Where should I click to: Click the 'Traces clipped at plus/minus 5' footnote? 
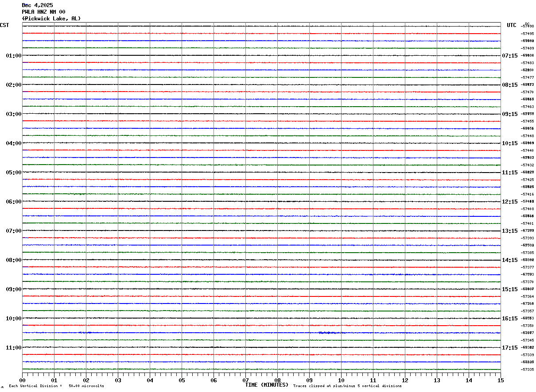tap(347, 386)
